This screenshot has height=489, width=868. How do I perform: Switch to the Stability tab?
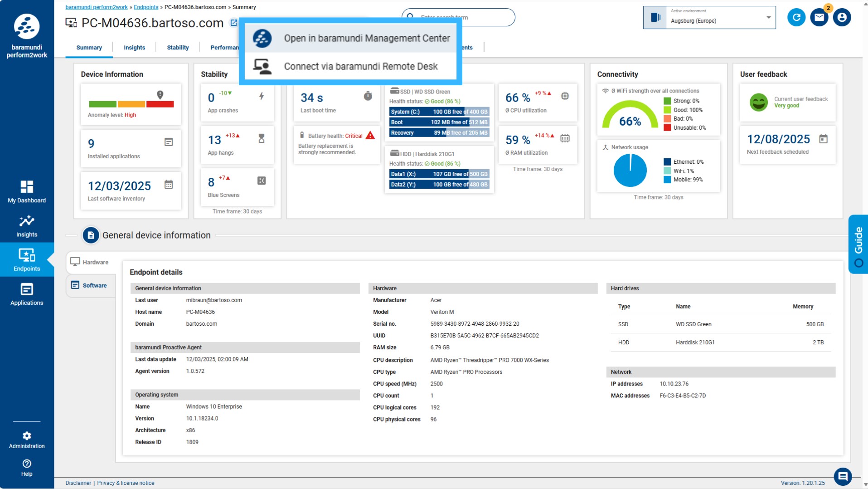click(x=178, y=48)
